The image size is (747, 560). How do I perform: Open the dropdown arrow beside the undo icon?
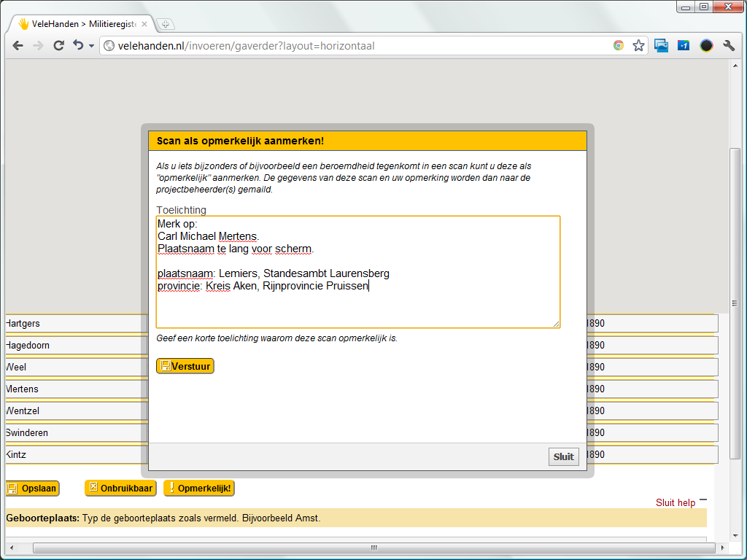[91, 46]
